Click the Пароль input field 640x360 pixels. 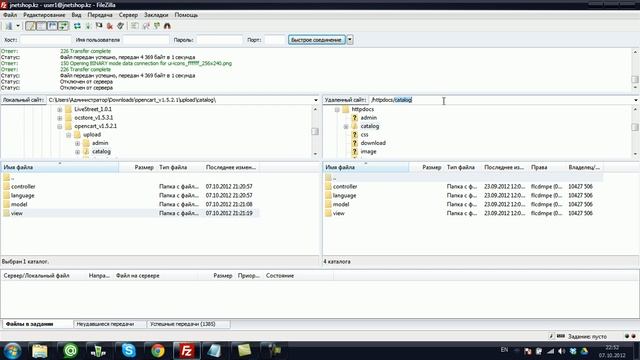[x=220, y=40]
